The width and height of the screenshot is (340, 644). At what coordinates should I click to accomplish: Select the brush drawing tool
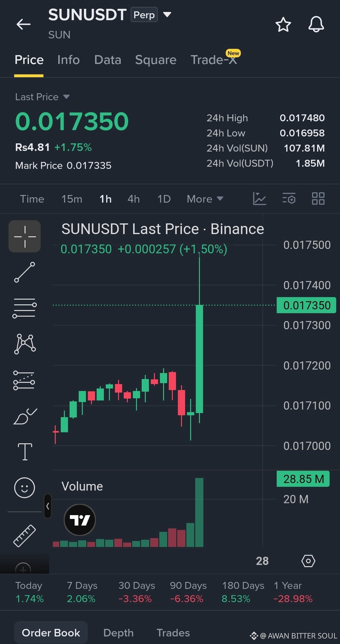[x=25, y=416]
